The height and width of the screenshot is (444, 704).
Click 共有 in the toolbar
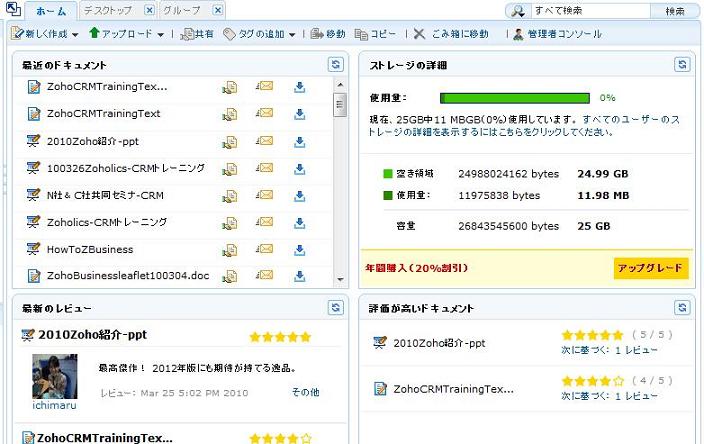197,34
